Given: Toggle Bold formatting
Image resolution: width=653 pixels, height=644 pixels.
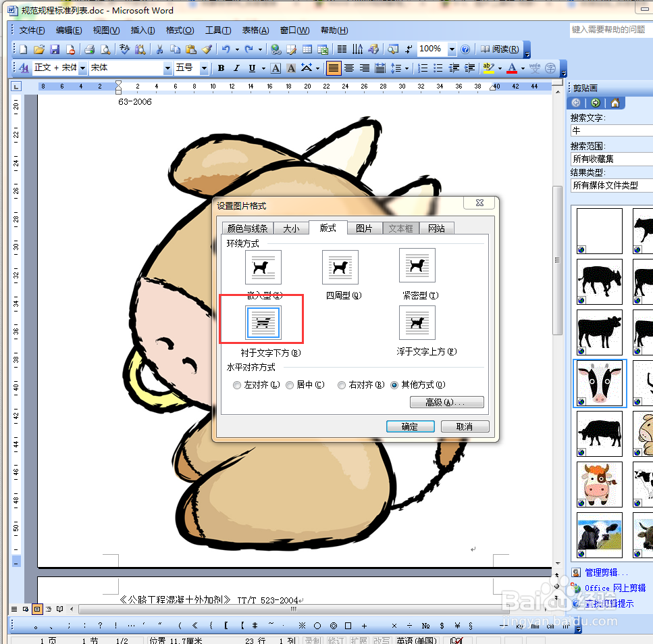Looking at the screenshot, I should pos(221,68).
